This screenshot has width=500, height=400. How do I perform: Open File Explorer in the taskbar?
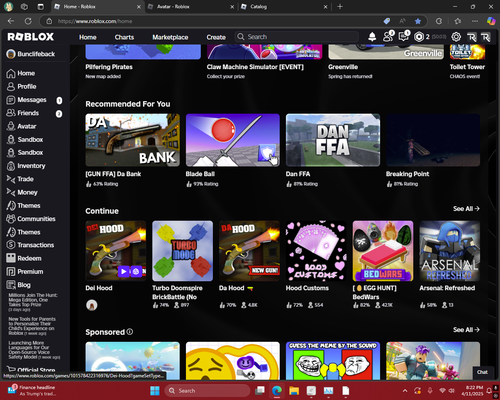click(x=294, y=391)
